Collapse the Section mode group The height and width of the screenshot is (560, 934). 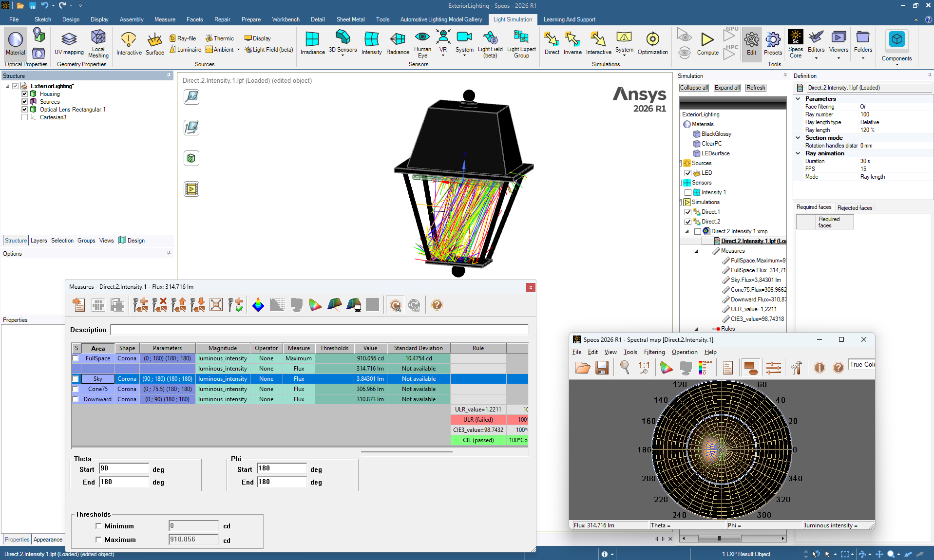tap(798, 138)
